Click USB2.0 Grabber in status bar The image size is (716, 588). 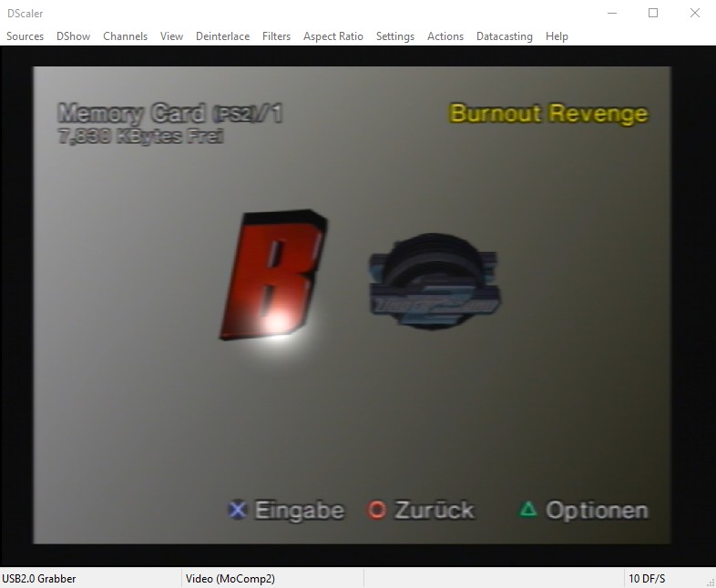pos(39,578)
